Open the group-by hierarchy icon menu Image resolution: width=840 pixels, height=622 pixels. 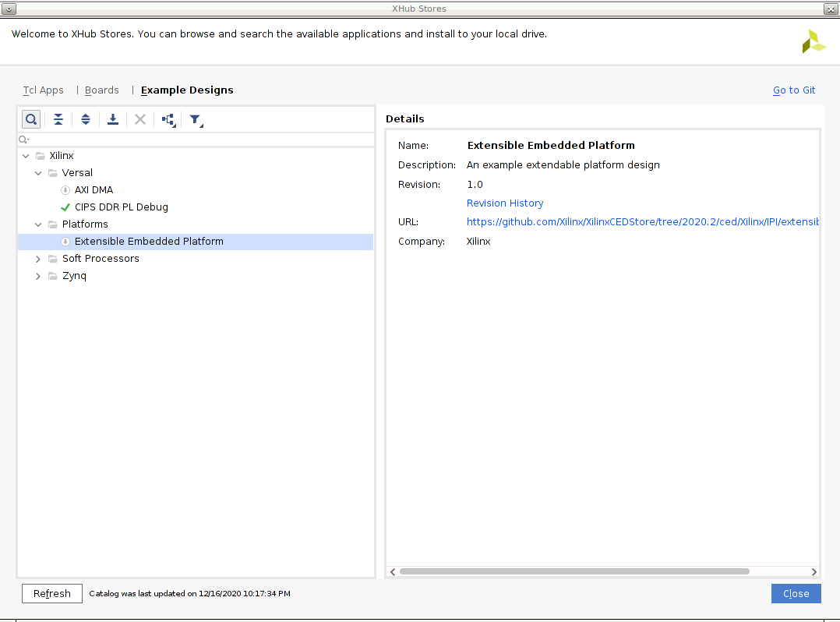tap(168, 120)
